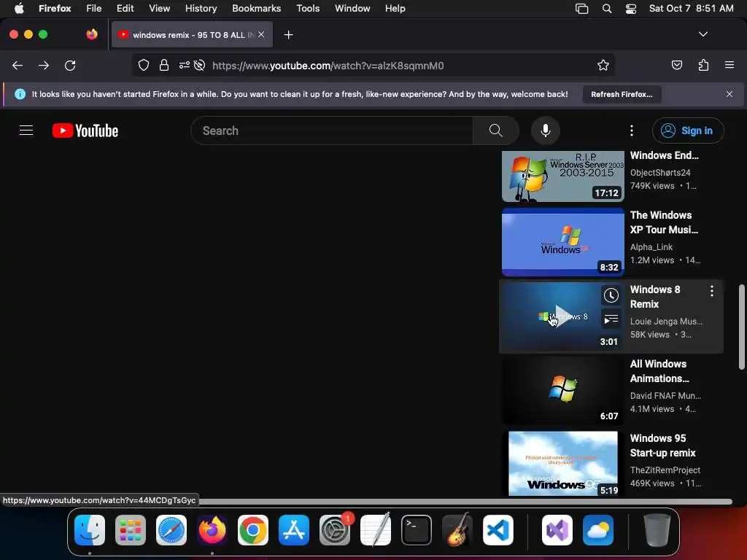Open a new tab with plus button
Screen dimensions: 747x560
288,35
